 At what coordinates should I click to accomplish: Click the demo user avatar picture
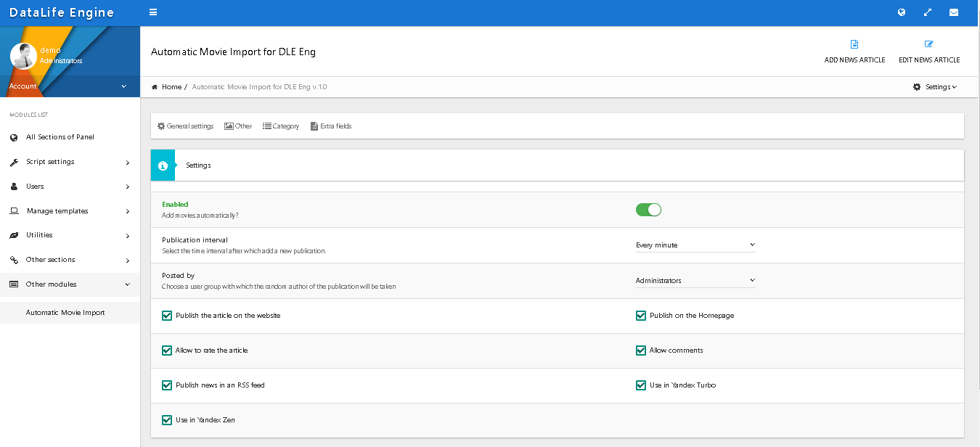[x=23, y=56]
